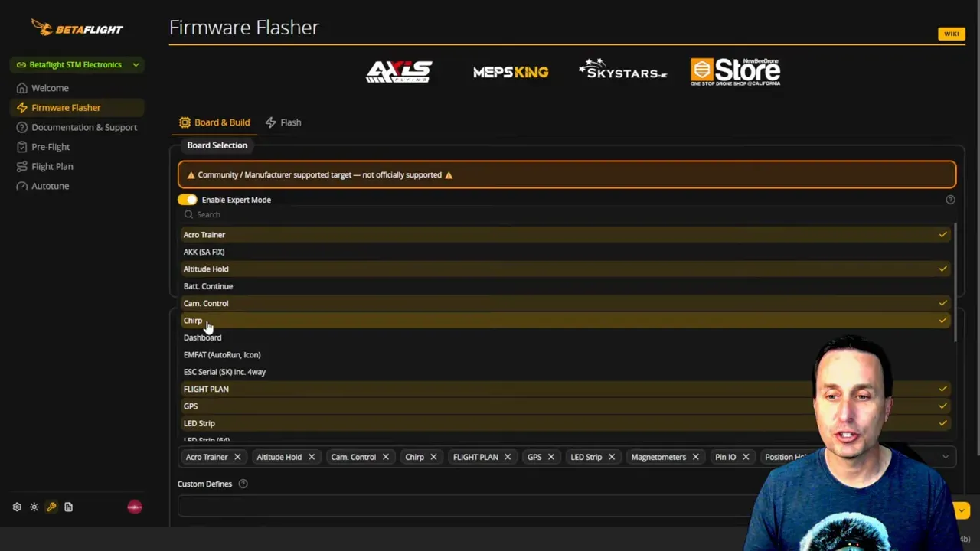This screenshot has height=551, width=980.
Task: Remove the Pin IO chip
Action: click(745, 457)
